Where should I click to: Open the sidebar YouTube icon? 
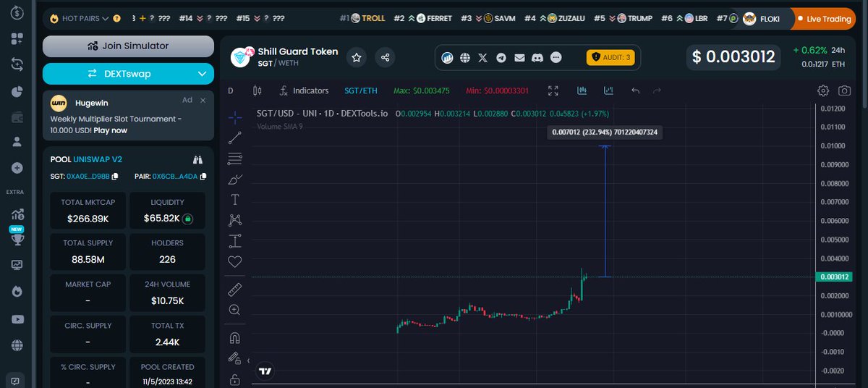click(17, 319)
